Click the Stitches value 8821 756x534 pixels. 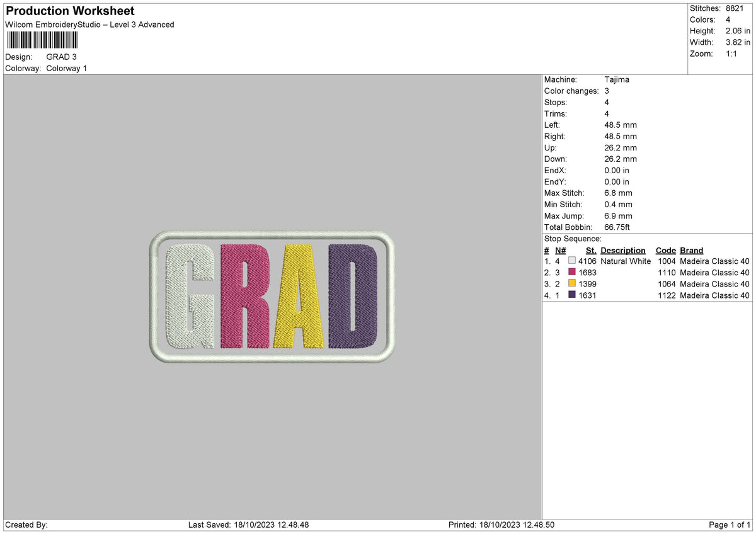point(735,8)
